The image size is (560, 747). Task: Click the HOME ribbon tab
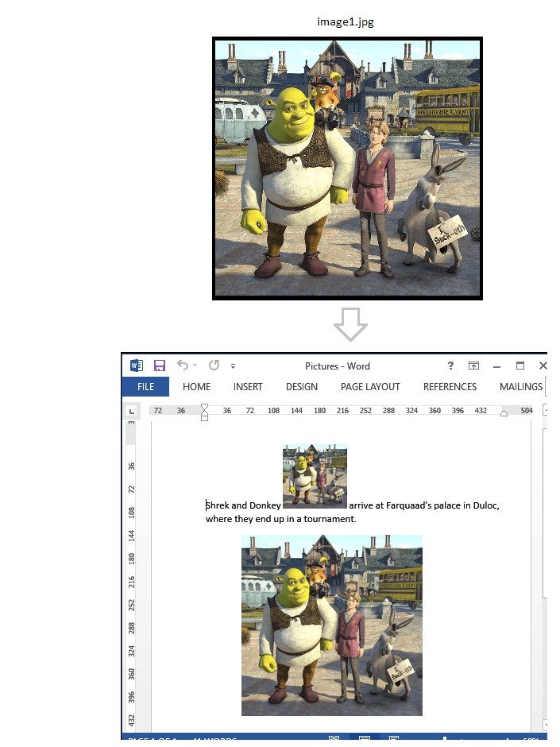pyautogui.click(x=197, y=387)
